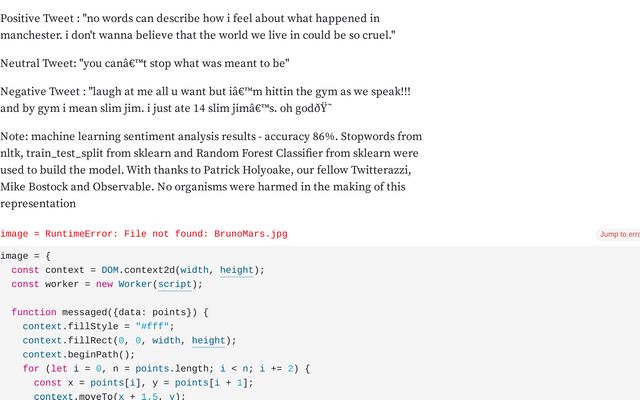Click the context.fillStyle assignment line
The height and width of the screenshot is (400, 640).
98,327
